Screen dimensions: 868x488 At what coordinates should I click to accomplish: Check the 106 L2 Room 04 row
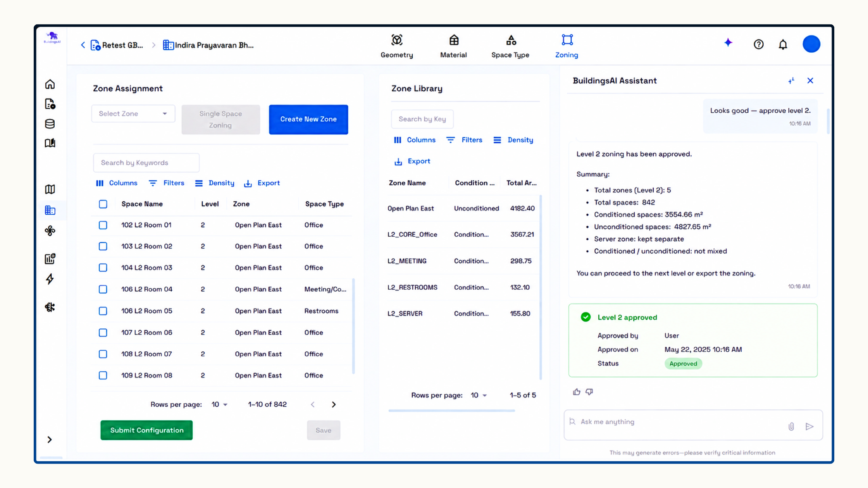click(103, 289)
